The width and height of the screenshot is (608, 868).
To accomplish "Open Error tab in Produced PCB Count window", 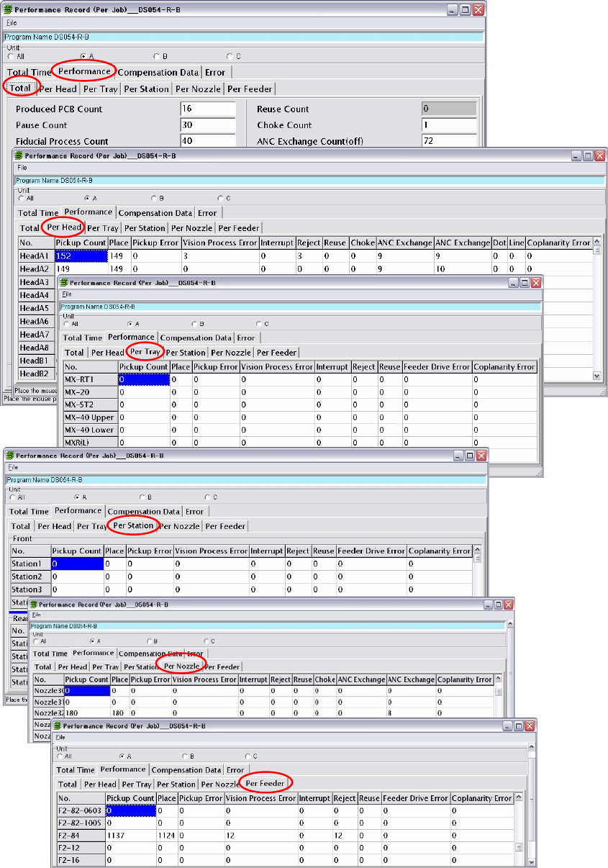I will point(215,73).
